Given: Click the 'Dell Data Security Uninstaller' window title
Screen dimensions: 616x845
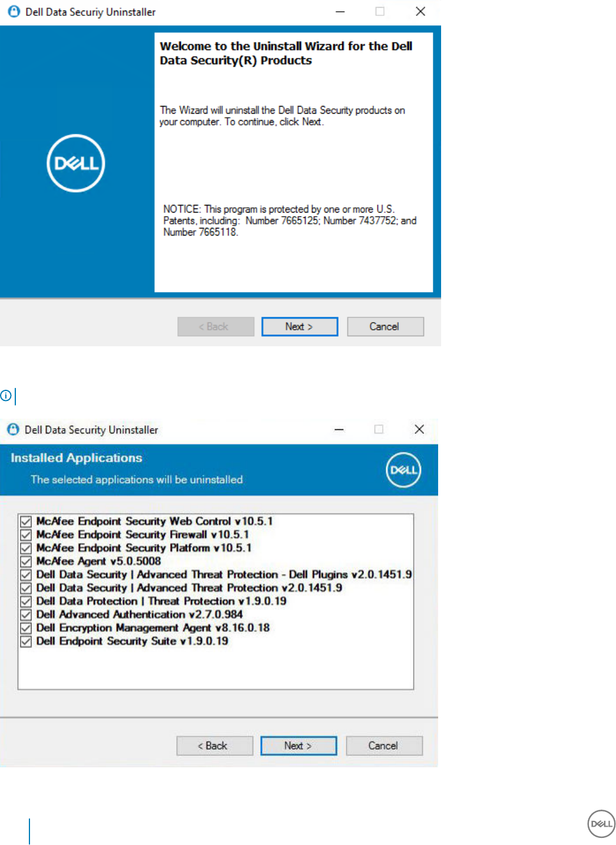Looking at the screenshot, I should pyautogui.click(x=91, y=430).
